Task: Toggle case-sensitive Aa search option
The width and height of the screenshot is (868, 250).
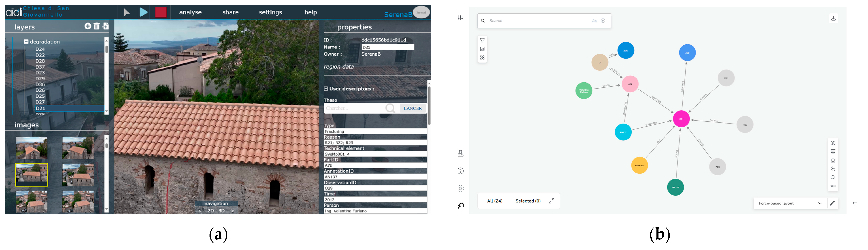Action: (x=594, y=21)
